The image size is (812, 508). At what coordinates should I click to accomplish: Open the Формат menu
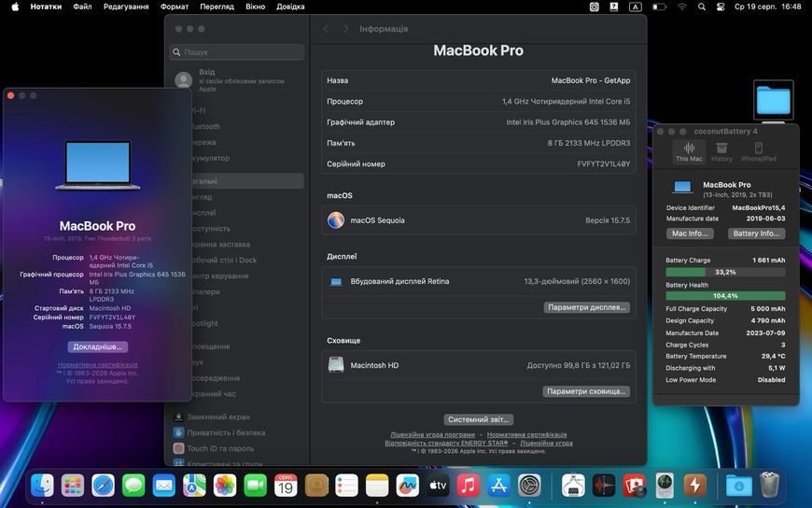[x=175, y=7]
